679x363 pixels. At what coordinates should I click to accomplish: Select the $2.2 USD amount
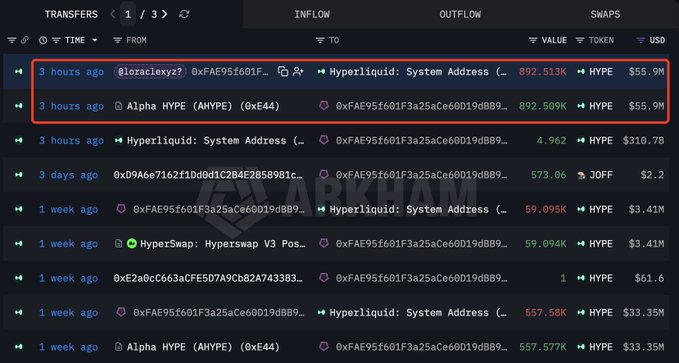point(653,175)
